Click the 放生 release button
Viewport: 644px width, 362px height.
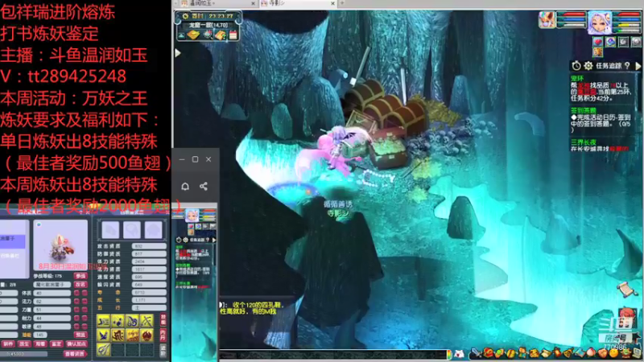pos(24,344)
